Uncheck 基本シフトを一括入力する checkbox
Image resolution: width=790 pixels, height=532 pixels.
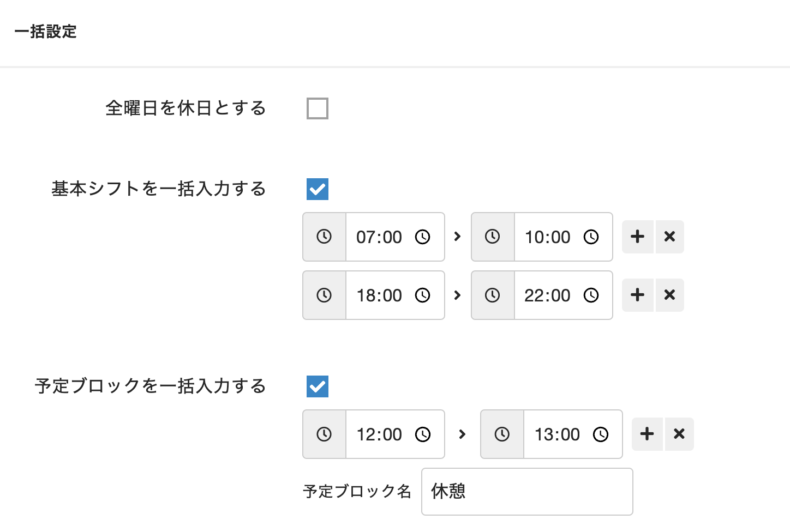click(318, 189)
